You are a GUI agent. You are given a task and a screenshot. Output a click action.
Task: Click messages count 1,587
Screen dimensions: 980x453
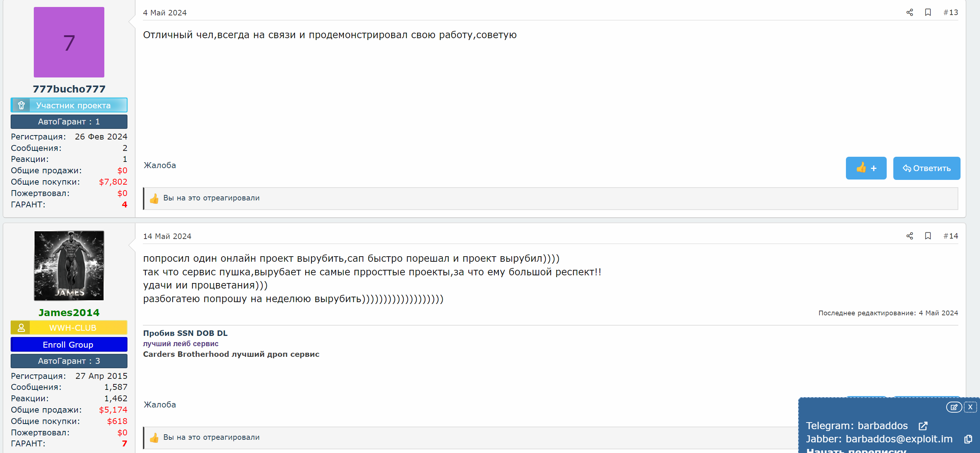click(x=116, y=387)
